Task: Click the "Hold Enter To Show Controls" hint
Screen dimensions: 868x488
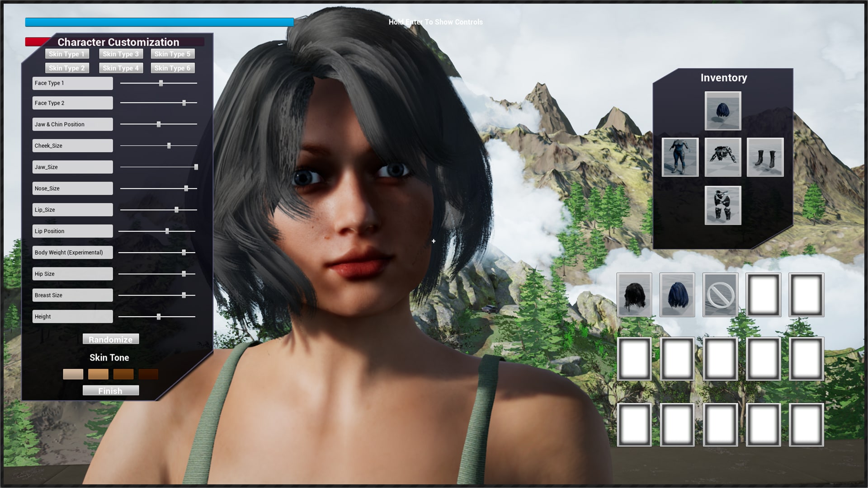Action: (x=436, y=22)
